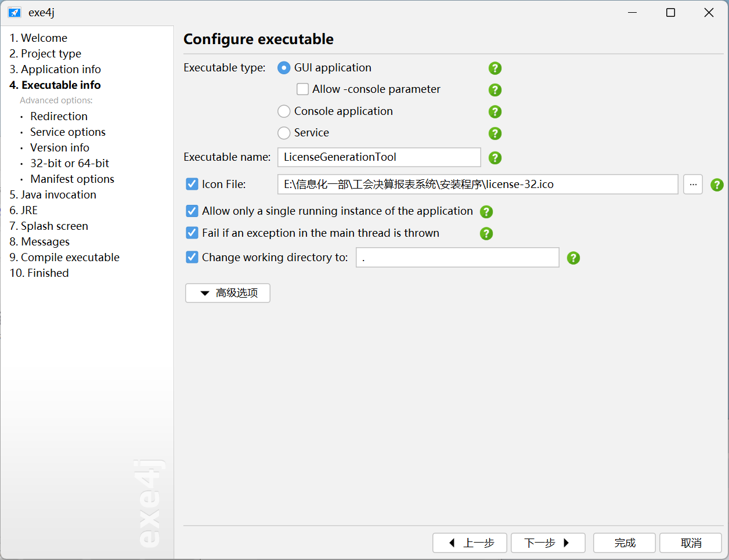Select the Service radio button
Image resolution: width=729 pixels, height=560 pixels.
pos(284,133)
